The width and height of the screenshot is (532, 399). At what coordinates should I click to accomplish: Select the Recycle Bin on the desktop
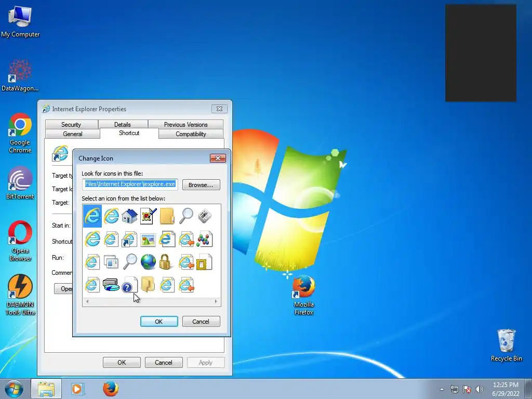[506, 345]
